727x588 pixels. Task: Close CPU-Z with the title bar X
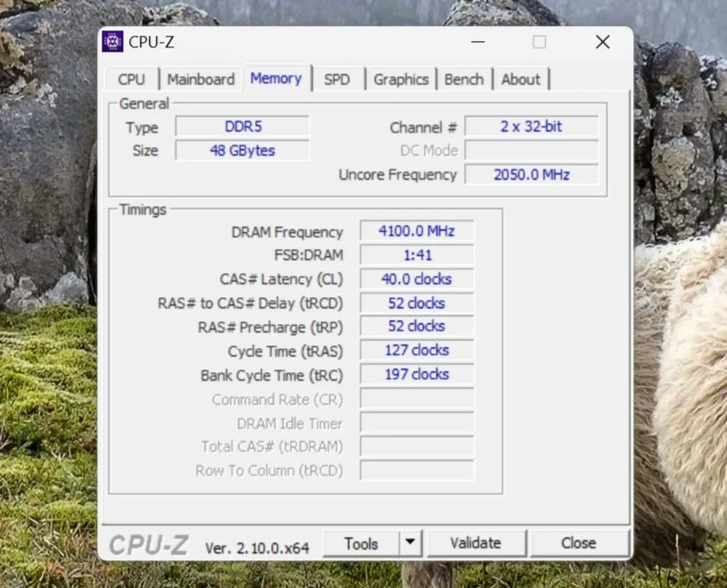point(603,42)
